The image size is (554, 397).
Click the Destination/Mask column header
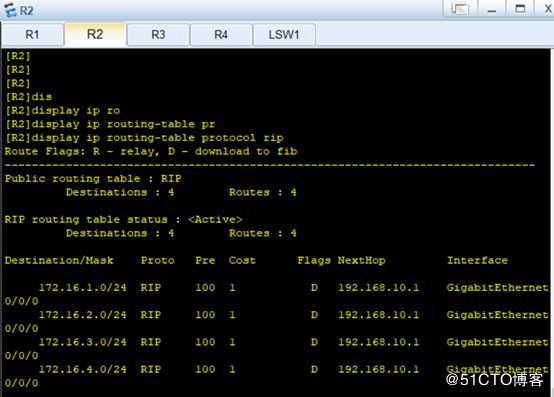[x=59, y=260]
